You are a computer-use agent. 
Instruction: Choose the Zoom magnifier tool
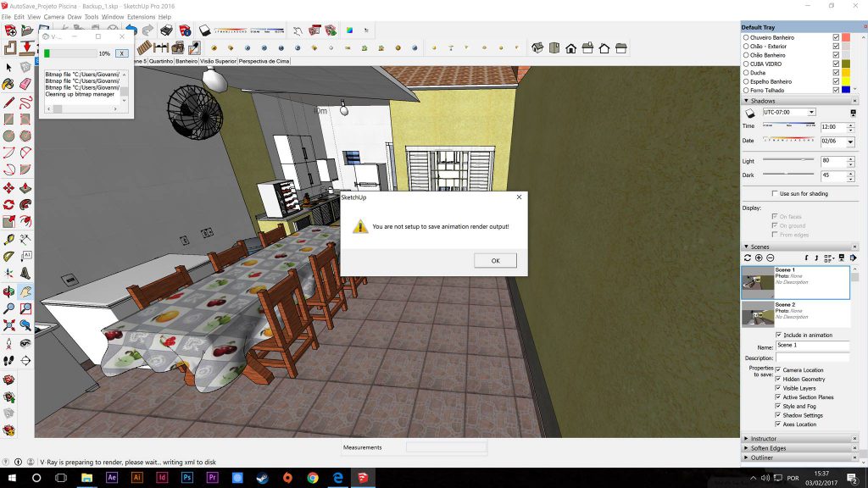pyautogui.click(x=8, y=308)
